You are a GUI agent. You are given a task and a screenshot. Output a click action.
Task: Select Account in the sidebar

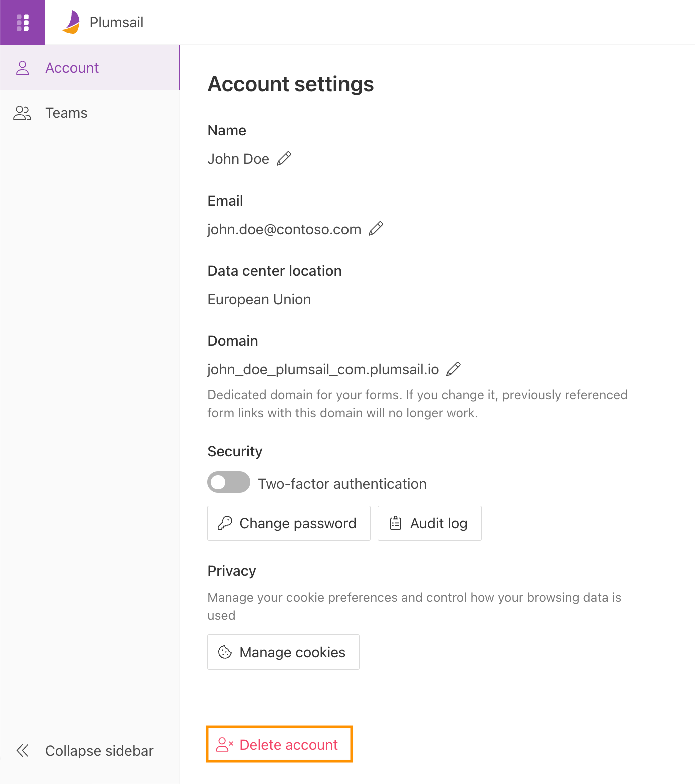coord(90,68)
